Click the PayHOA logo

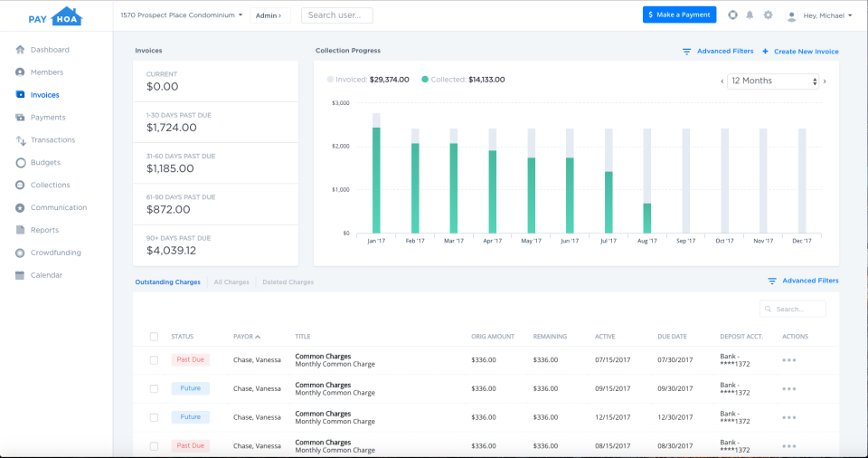click(55, 16)
